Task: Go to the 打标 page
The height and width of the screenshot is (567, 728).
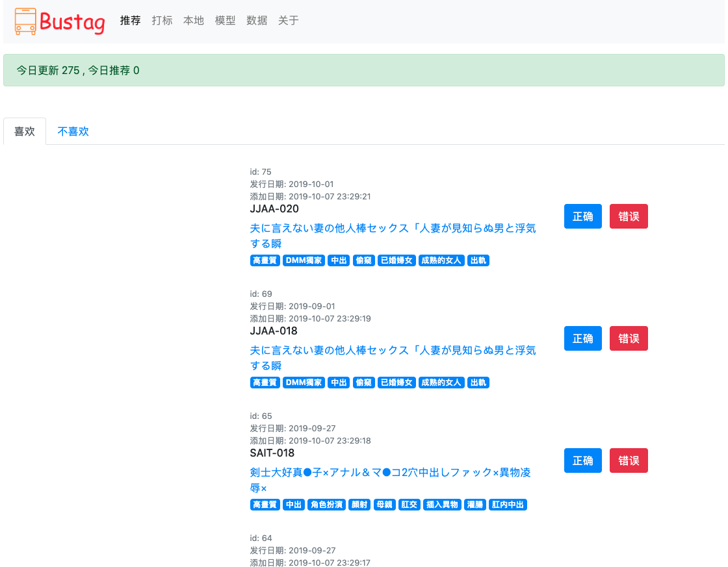Action: 162,20
